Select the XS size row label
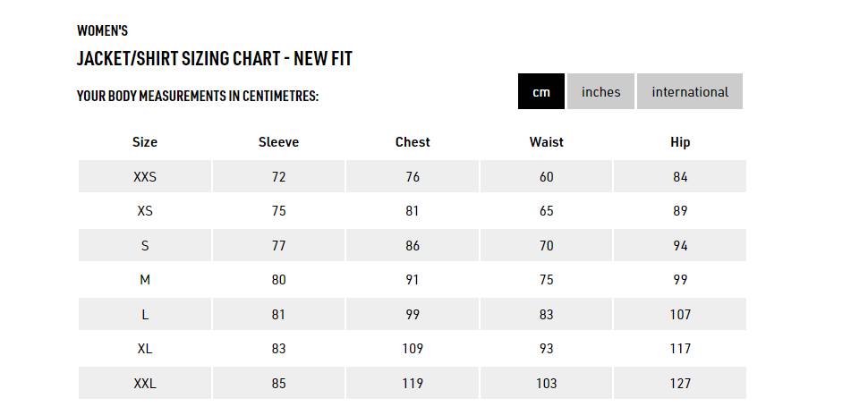This screenshot has height=415, width=868. (x=144, y=211)
